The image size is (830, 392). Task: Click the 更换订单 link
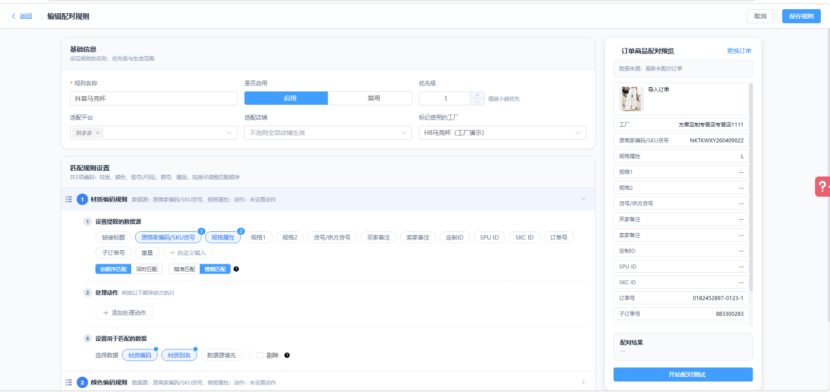739,51
